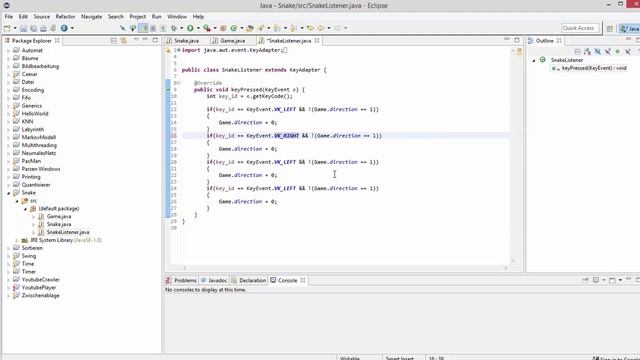Open the Refactor menu
This screenshot has width=640, height=360.
pos(65,16)
